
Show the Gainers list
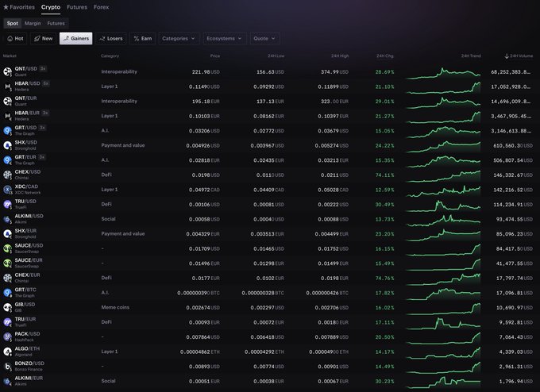click(x=76, y=39)
